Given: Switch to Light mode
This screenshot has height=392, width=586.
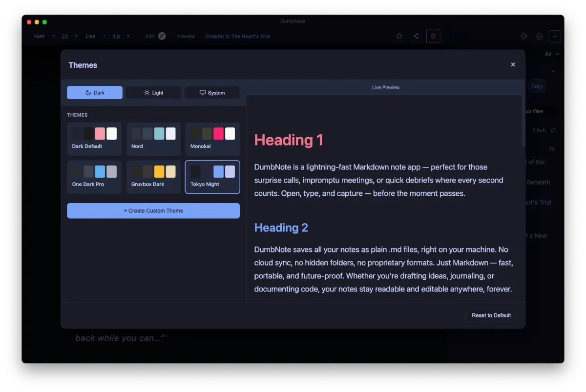Looking at the screenshot, I should click(x=153, y=93).
